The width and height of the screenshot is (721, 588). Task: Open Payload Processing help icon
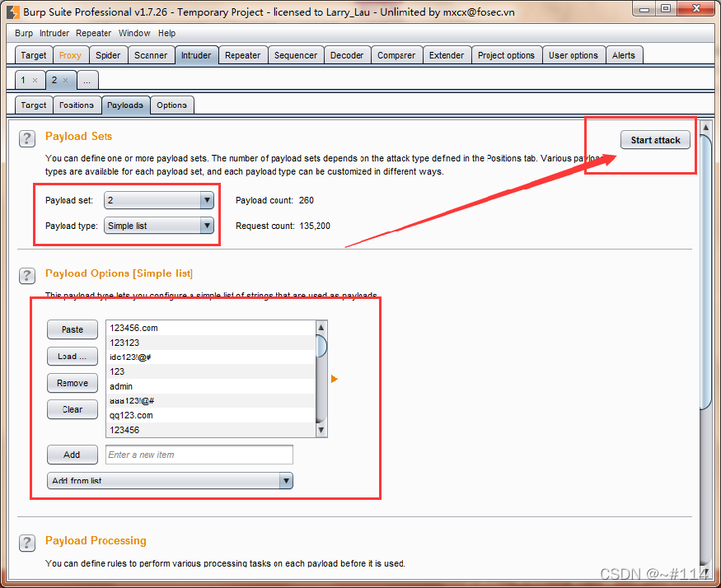pos(27,543)
